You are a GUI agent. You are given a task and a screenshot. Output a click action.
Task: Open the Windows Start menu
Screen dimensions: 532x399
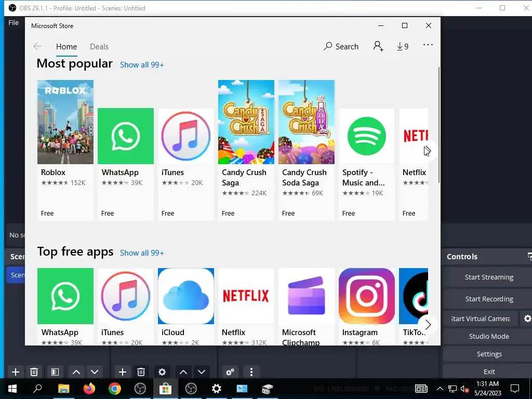pyautogui.click(x=12, y=389)
